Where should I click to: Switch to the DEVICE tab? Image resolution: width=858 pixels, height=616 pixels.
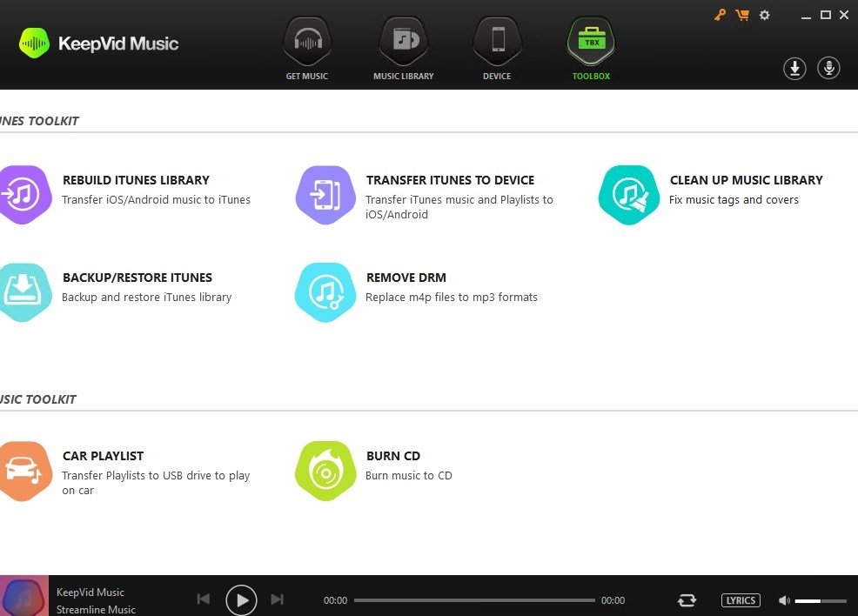(497, 76)
